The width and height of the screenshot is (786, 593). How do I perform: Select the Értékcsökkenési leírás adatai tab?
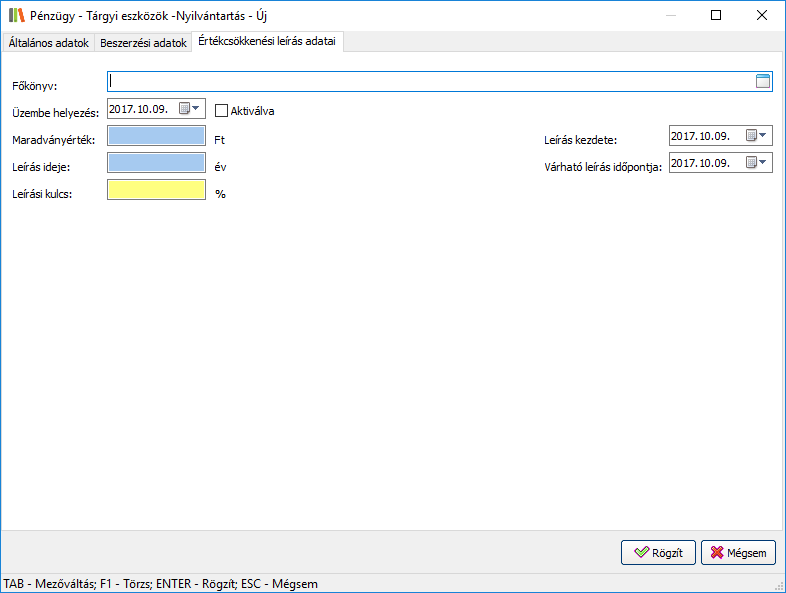[x=267, y=42]
